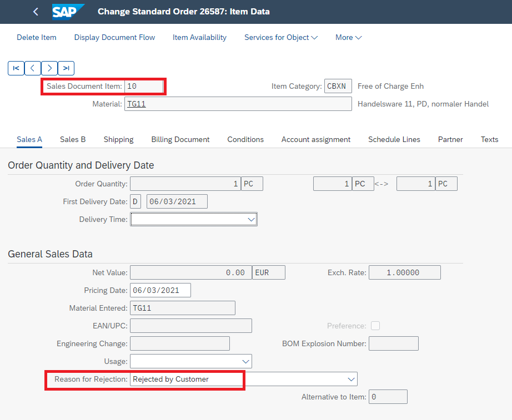The height and width of the screenshot is (420, 512).
Task: Click the TG11 Material link field
Action: (x=238, y=104)
